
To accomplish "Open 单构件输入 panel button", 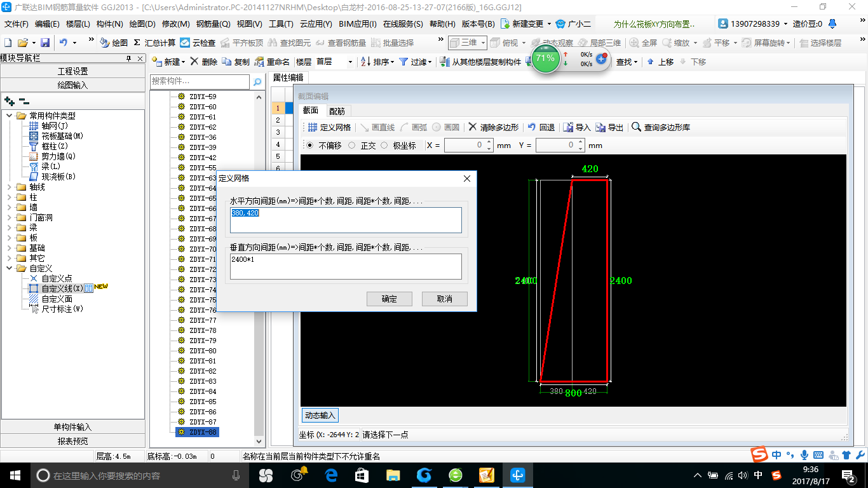I will point(73,427).
